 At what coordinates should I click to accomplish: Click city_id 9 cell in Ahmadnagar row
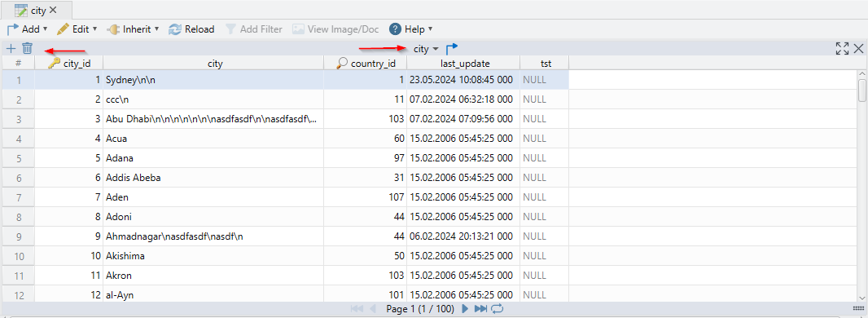pos(69,236)
